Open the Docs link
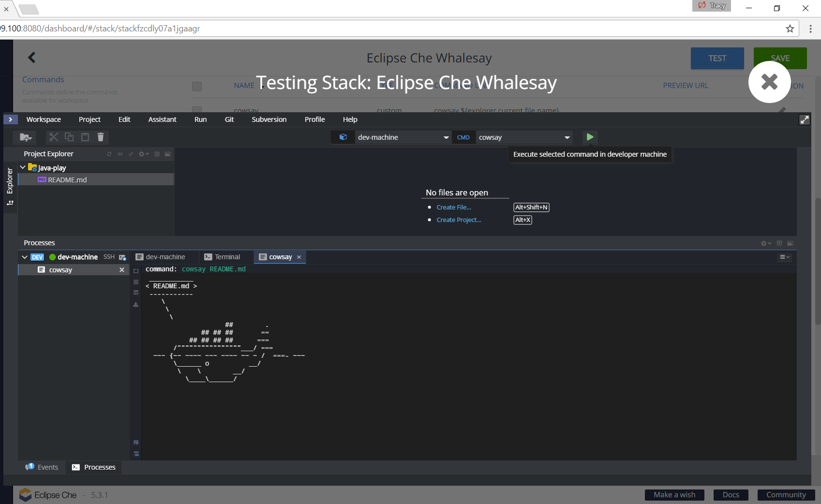This screenshot has width=821, height=504. pos(731,495)
